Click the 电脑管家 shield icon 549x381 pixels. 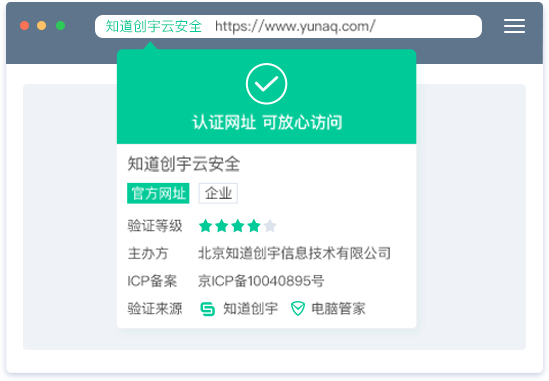(298, 309)
